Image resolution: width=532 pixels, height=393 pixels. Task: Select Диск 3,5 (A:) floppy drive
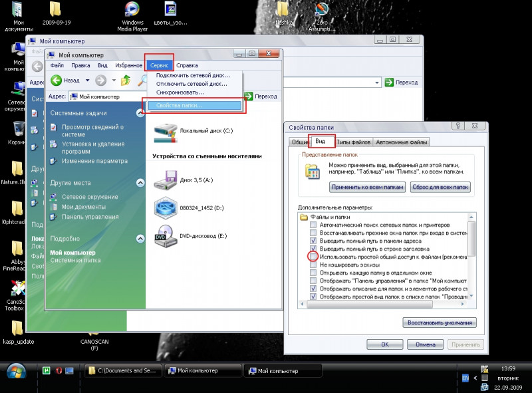click(184, 180)
